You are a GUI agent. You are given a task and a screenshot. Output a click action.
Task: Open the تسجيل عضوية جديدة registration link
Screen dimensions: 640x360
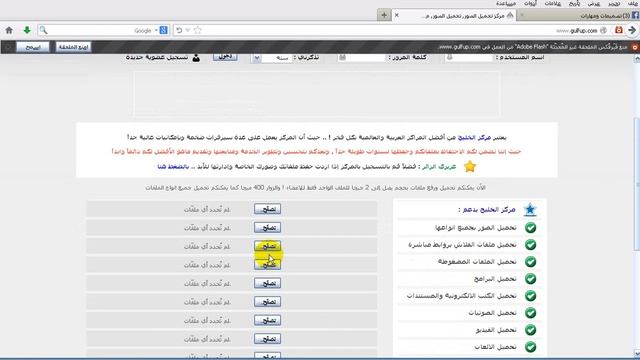[x=157, y=58]
